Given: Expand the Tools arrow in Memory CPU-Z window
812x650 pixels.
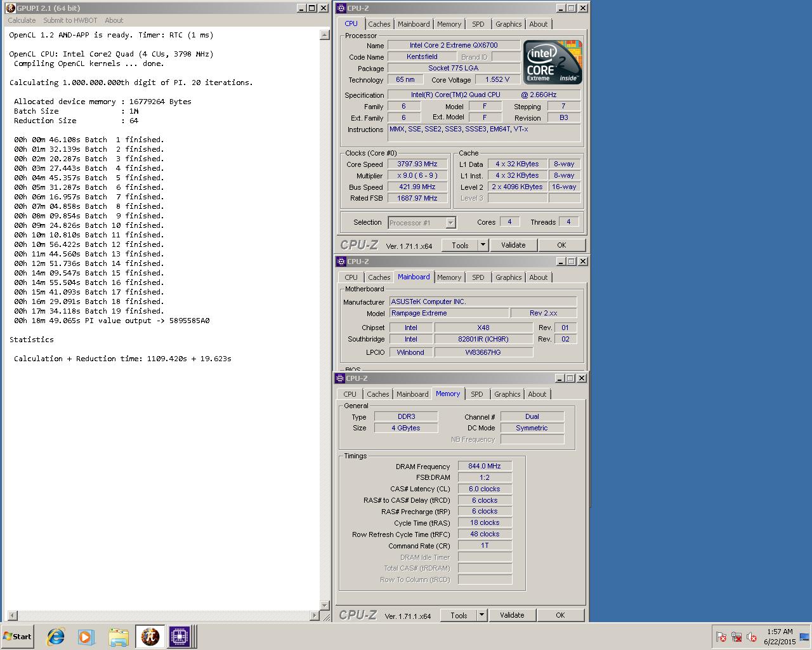Looking at the screenshot, I should pyautogui.click(x=481, y=615).
